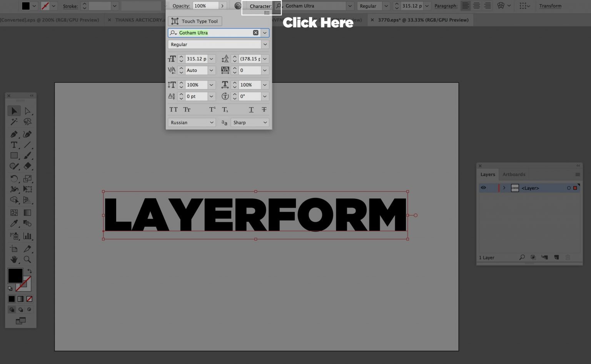Image resolution: width=591 pixels, height=364 pixels.
Task: Activate the Eyedropper tool
Action: point(14,223)
